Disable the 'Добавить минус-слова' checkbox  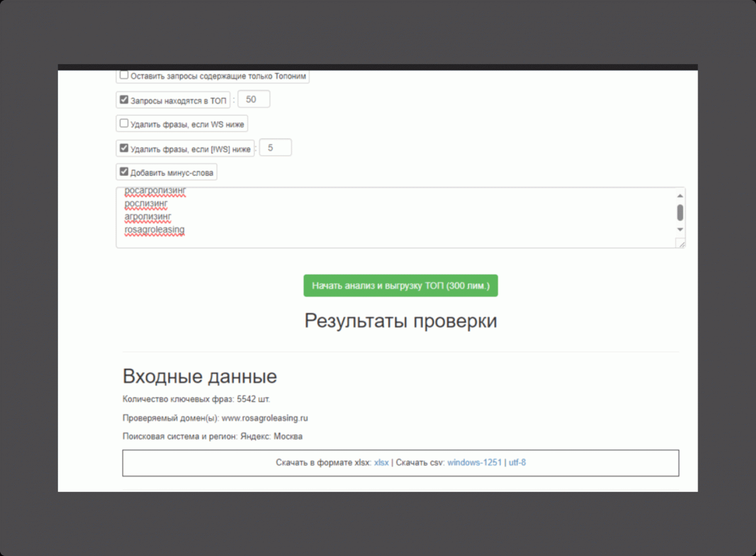click(x=124, y=172)
